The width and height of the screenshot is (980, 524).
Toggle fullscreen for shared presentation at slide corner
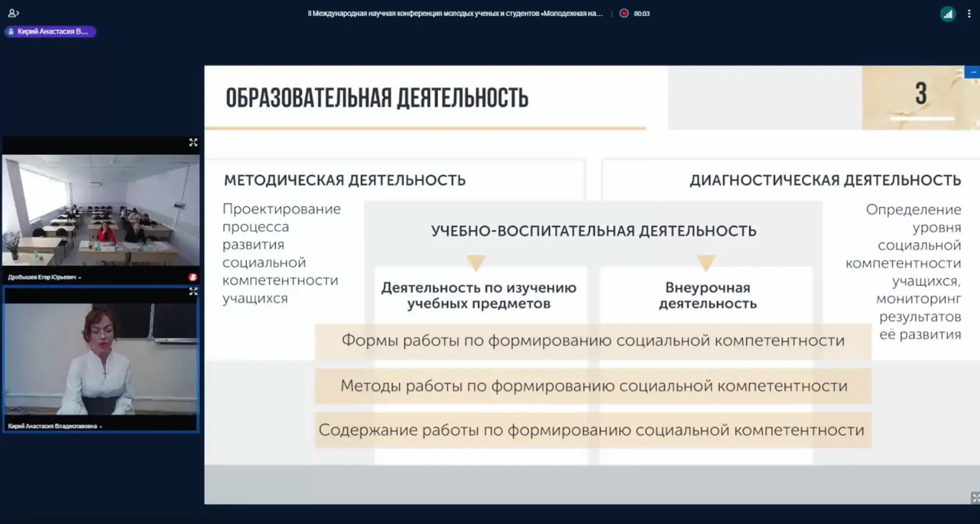tap(975, 497)
